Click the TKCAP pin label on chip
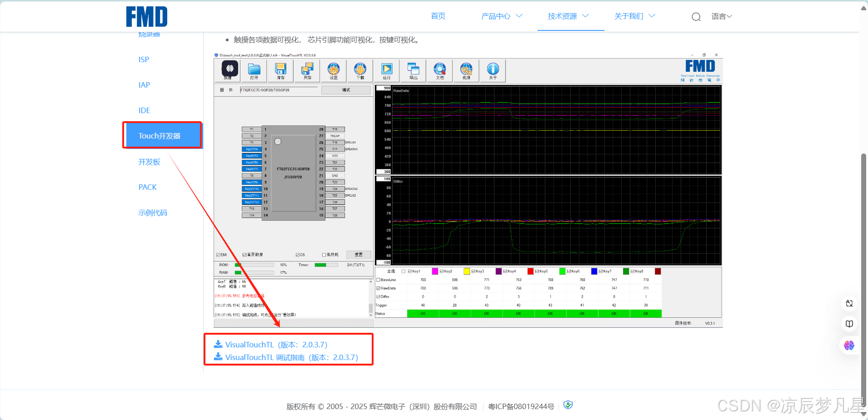Screen dimensions: 868x420 [x=335, y=136]
